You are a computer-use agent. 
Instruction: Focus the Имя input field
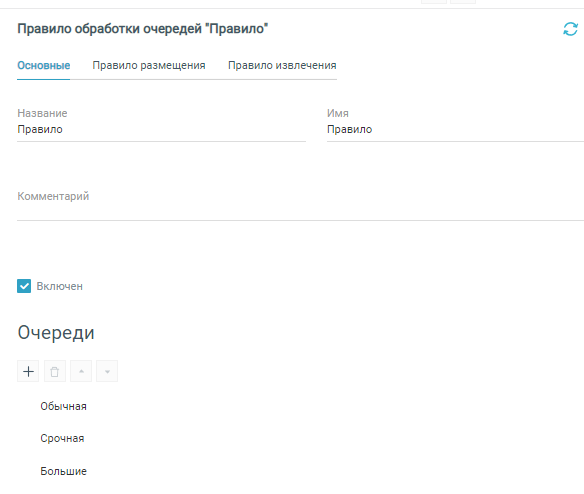pyautogui.click(x=455, y=130)
